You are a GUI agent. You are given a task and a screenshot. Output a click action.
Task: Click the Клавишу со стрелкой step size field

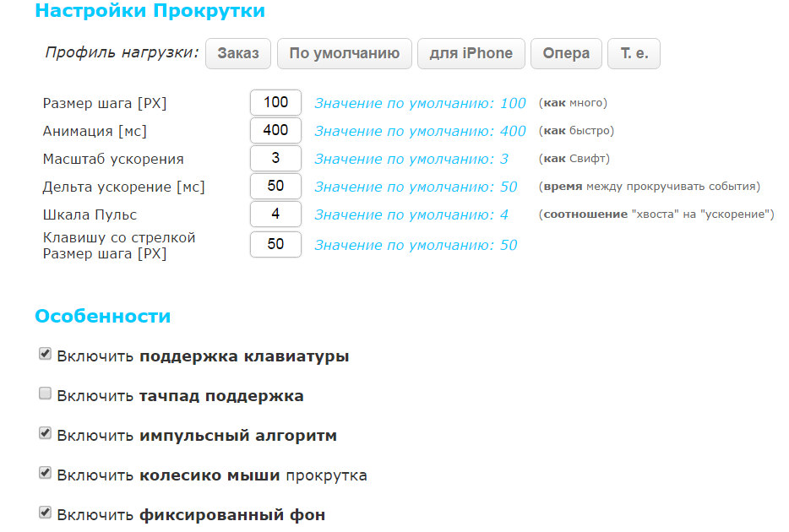(x=275, y=245)
